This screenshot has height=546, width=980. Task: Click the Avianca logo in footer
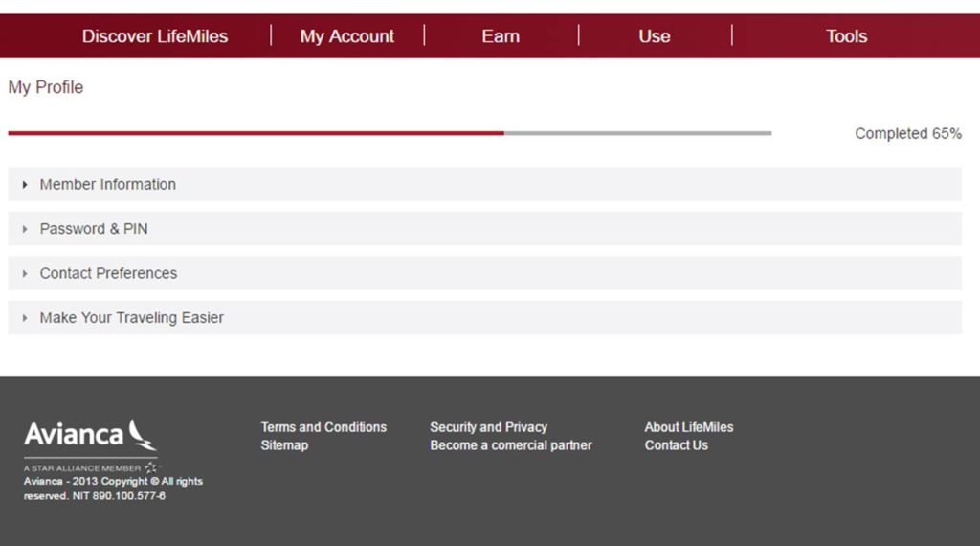tap(91, 435)
